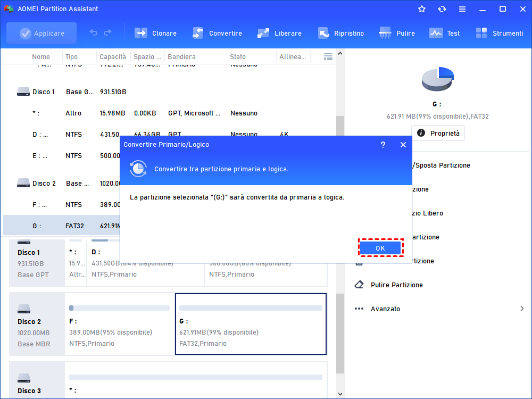Open help for the Convertire Primario/Logico dialog
The height and width of the screenshot is (399, 532).
coord(383,145)
